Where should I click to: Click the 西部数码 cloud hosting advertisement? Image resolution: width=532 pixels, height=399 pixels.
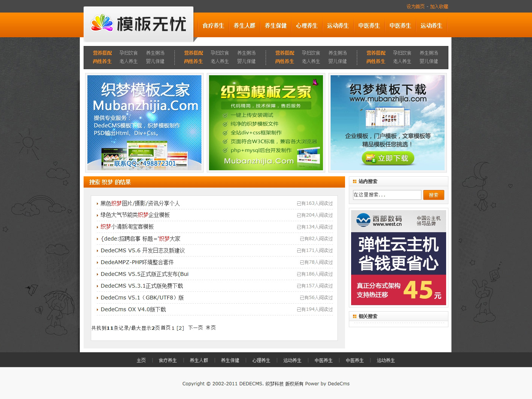click(x=398, y=257)
